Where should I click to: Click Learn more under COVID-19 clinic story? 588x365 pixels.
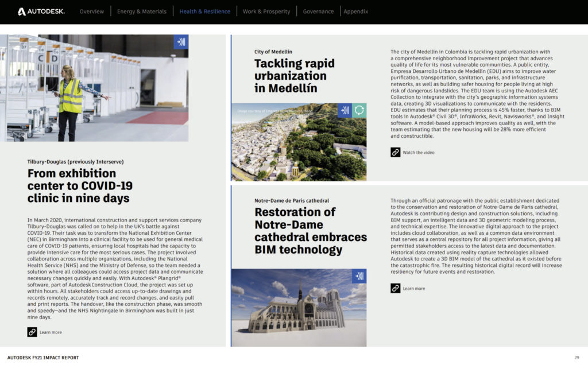pos(51,332)
